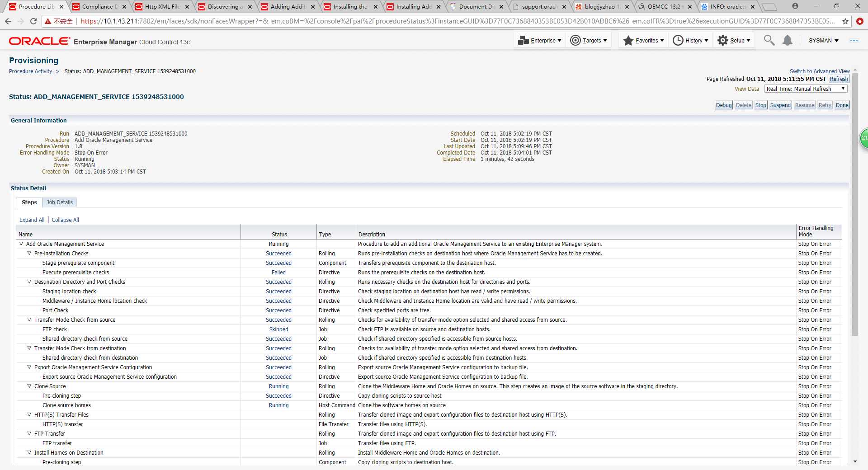The width and height of the screenshot is (868, 470).
Task: Select the 'HTTP(S) transfer' step name
Action: point(62,424)
